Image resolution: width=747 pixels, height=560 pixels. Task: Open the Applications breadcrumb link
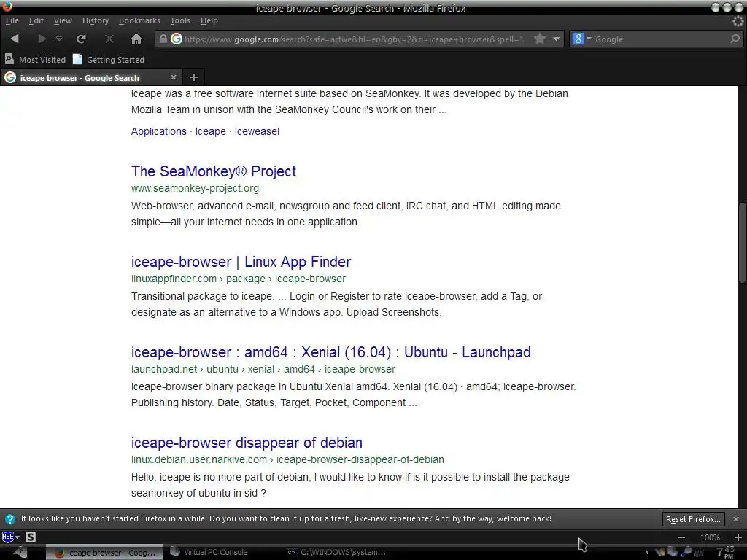point(158,131)
